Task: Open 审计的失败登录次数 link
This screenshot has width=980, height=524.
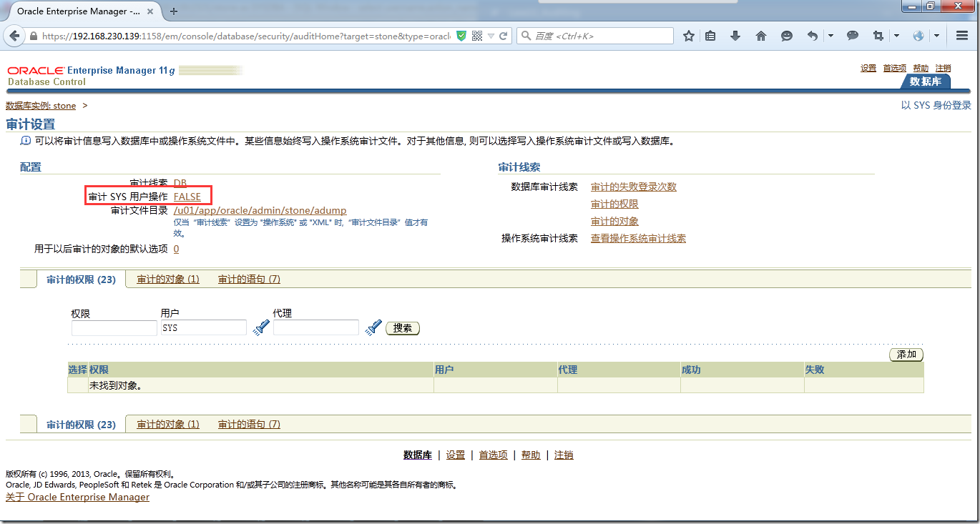Action: [x=634, y=187]
